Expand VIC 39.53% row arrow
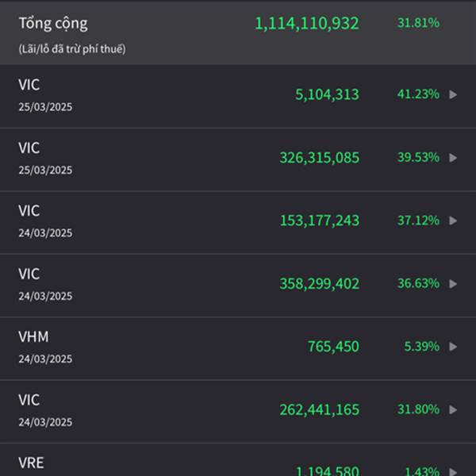The width and height of the screenshot is (476, 476). tap(453, 158)
